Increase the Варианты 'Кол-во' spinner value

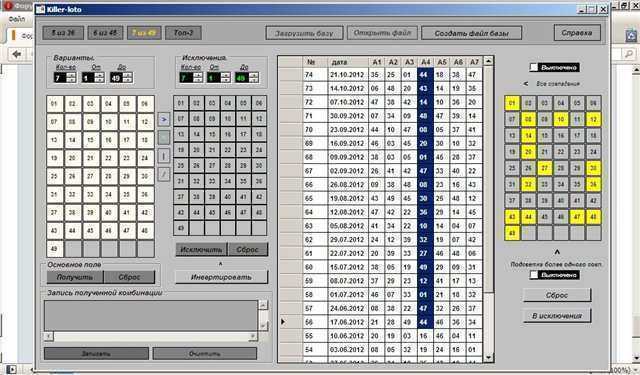[x=71, y=75]
